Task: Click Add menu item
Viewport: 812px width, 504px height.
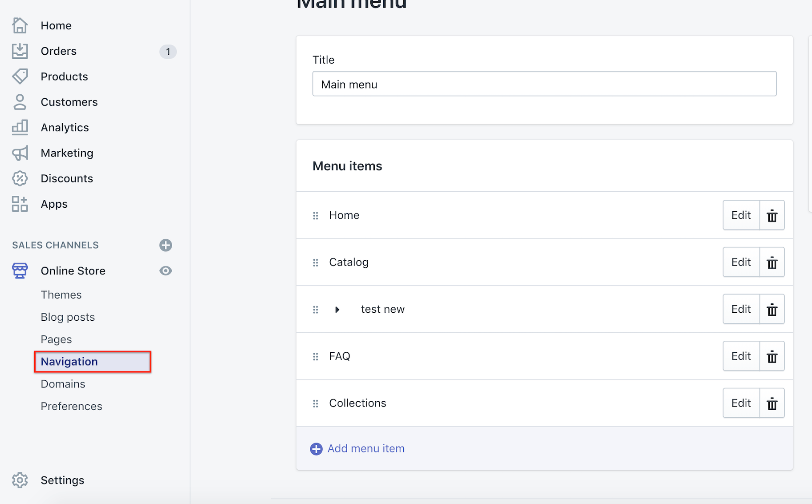Action: [x=365, y=448]
